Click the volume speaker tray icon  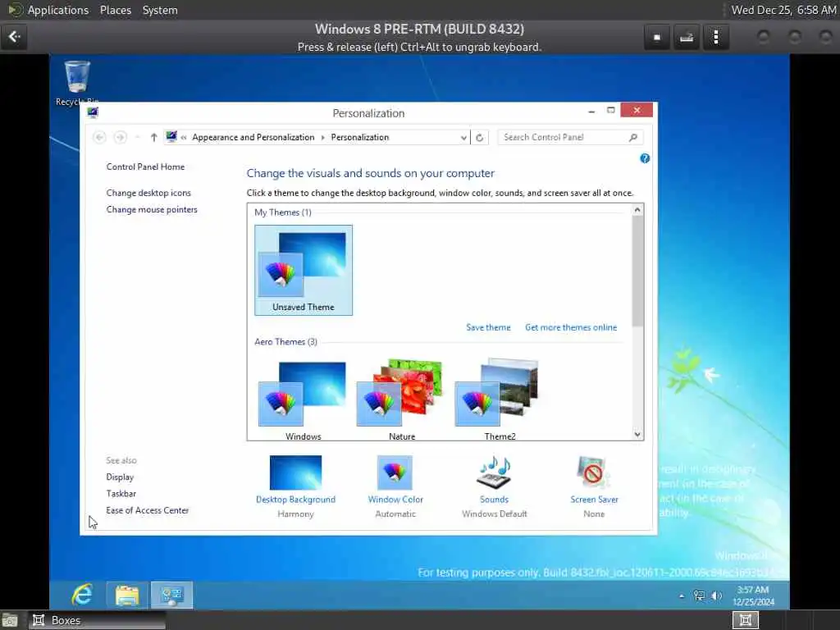click(x=716, y=596)
